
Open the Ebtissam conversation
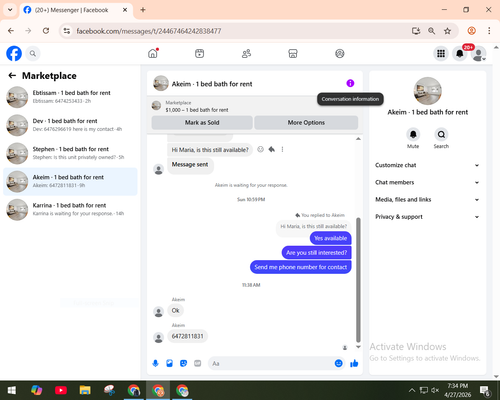(70, 97)
